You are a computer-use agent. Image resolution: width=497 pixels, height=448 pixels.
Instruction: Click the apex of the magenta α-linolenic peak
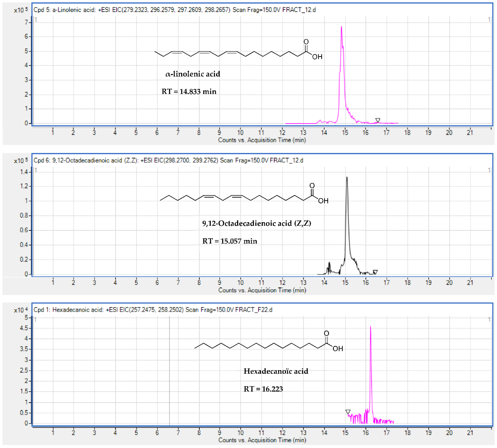341,27
